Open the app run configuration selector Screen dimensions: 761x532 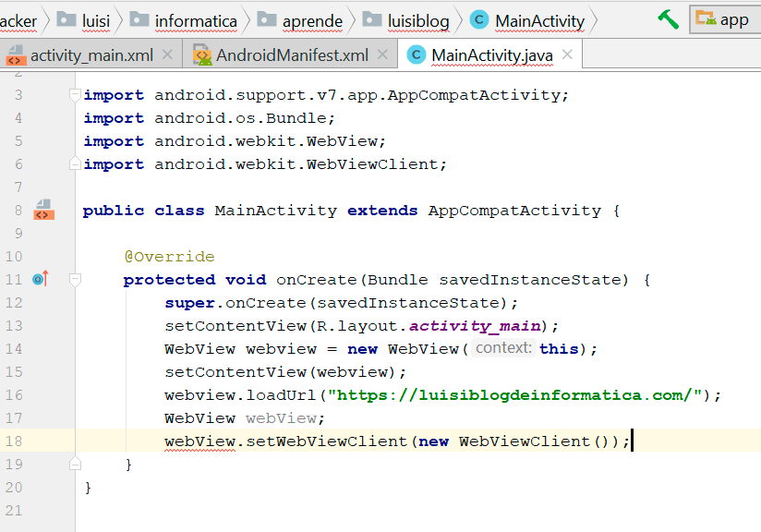click(724, 18)
